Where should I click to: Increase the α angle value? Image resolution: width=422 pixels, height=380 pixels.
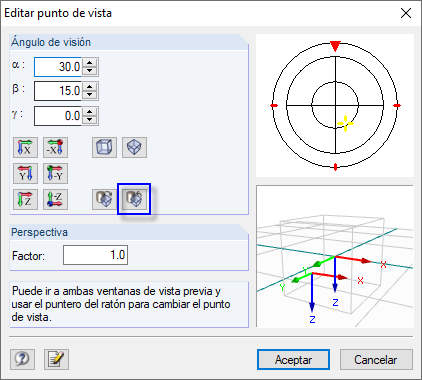[x=90, y=62]
